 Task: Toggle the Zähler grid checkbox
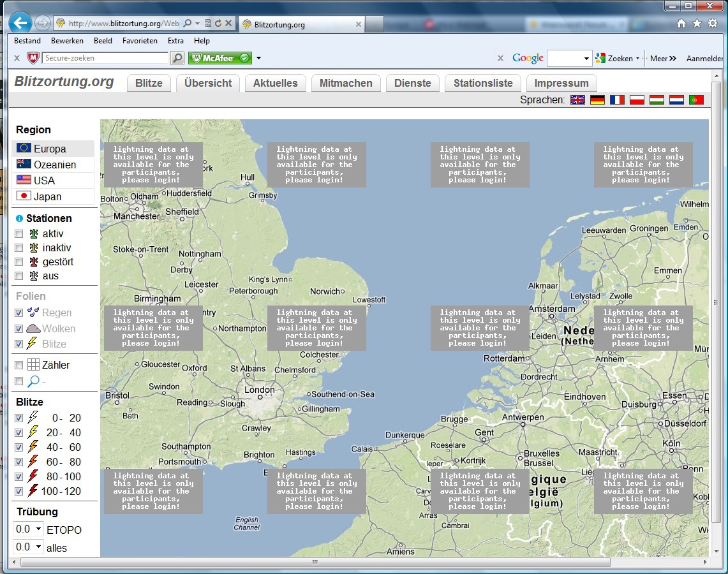(19, 365)
